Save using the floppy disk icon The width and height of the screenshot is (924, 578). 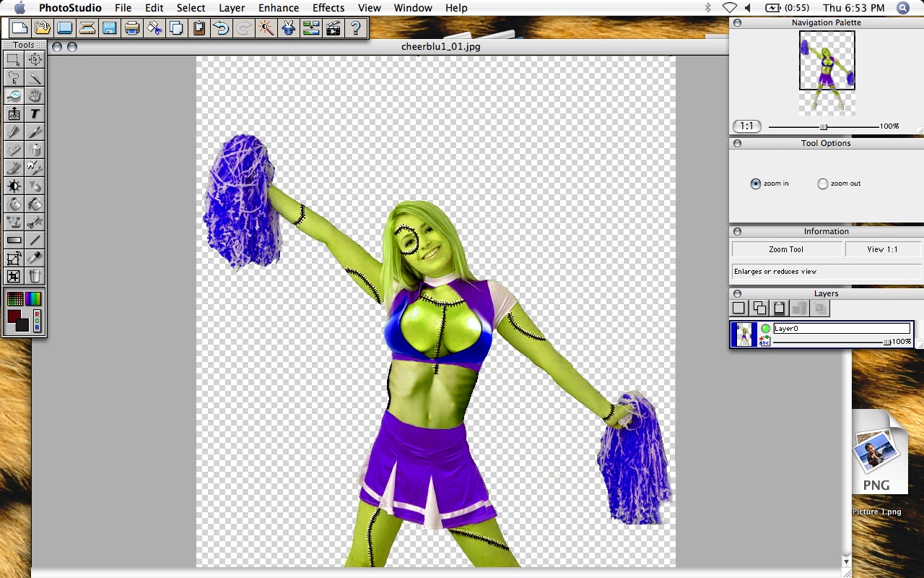109,28
